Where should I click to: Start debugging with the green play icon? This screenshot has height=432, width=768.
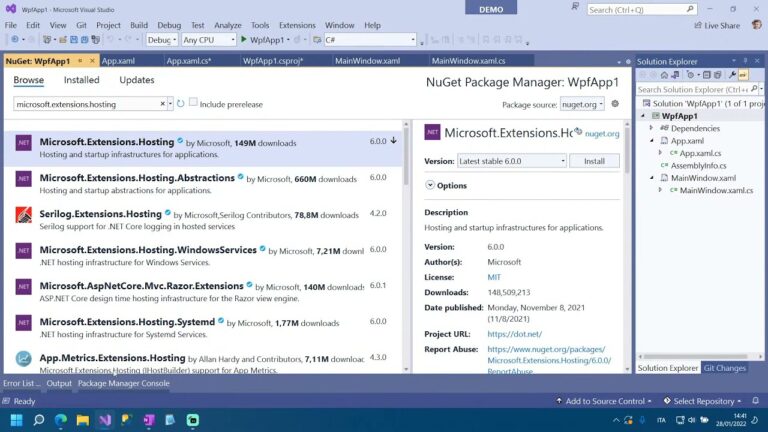pos(243,39)
